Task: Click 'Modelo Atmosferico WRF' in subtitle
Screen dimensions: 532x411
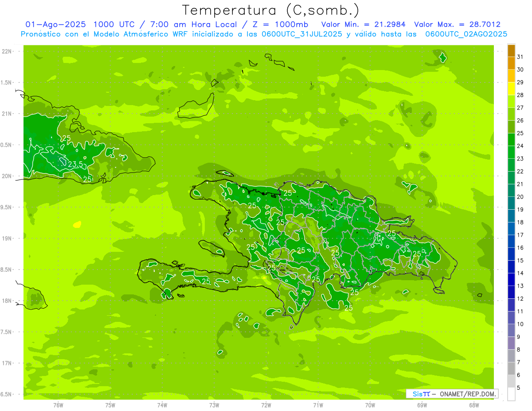Action: (135, 34)
